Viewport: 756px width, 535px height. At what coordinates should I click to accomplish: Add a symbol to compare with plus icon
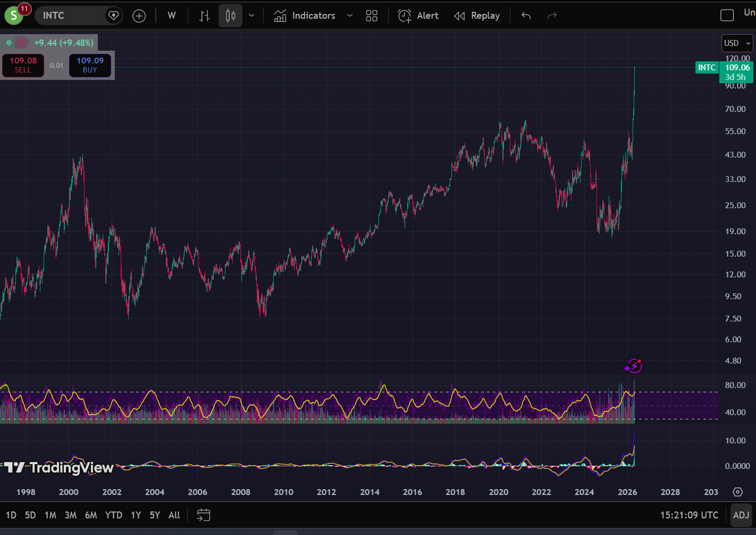[x=139, y=16]
